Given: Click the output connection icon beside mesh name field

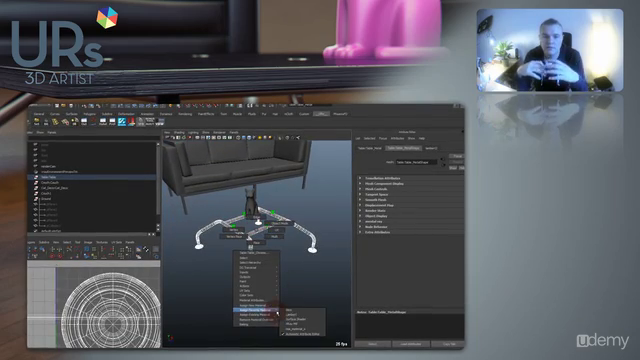Looking at the screenshot, I should pyautogui.click(x=442, y=164).
